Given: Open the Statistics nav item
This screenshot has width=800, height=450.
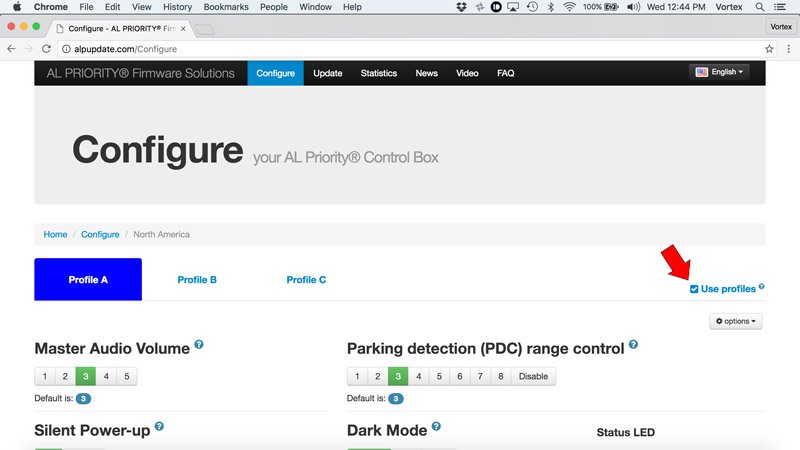Looking at the screenshot, I should click(x=379, y=73).
